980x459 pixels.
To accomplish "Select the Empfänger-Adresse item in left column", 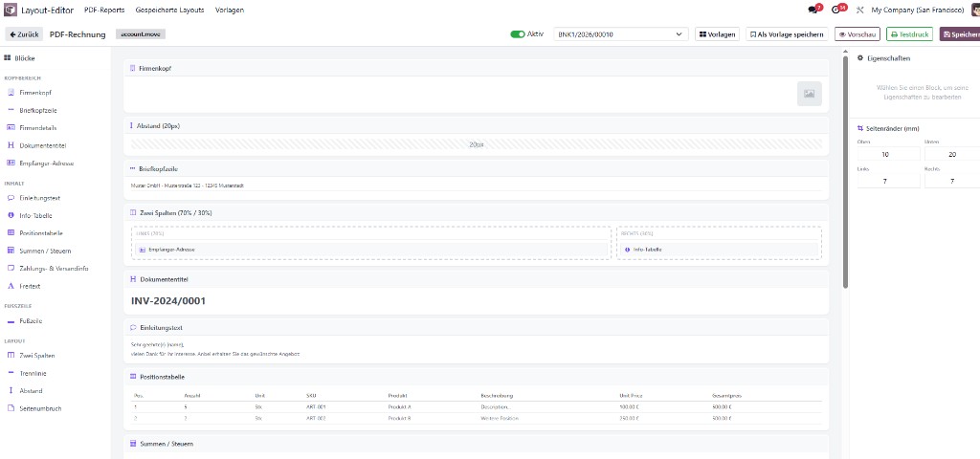I will tap(371, 250).
